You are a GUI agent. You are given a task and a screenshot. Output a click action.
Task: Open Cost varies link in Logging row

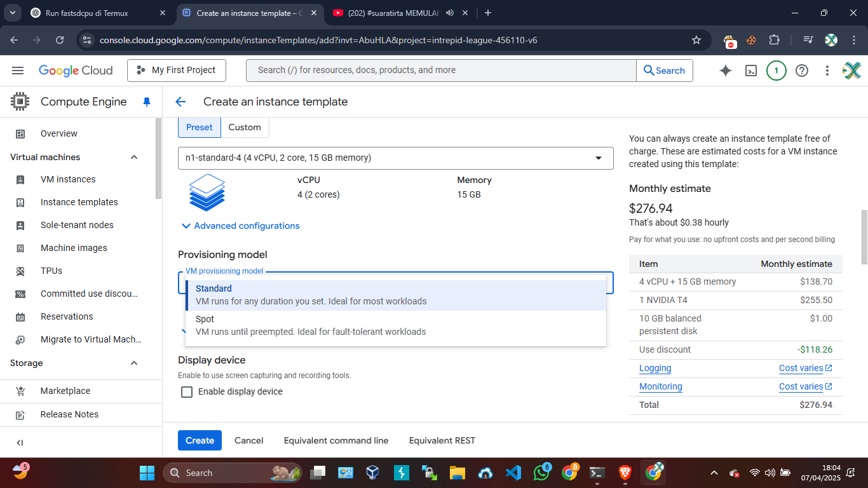[x=806, y=368]
